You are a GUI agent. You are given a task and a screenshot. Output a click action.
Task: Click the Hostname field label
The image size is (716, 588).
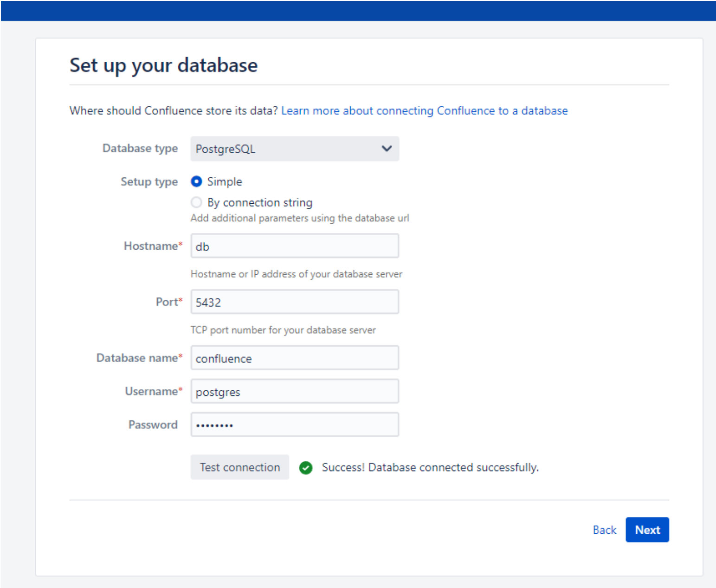click(151, 246)
